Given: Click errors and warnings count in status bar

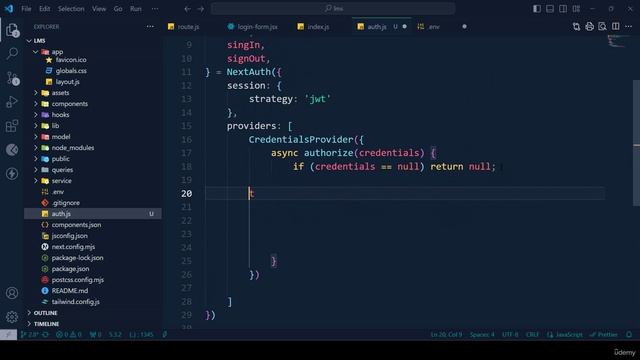Looking at the screenshot, I should point(69,334).
